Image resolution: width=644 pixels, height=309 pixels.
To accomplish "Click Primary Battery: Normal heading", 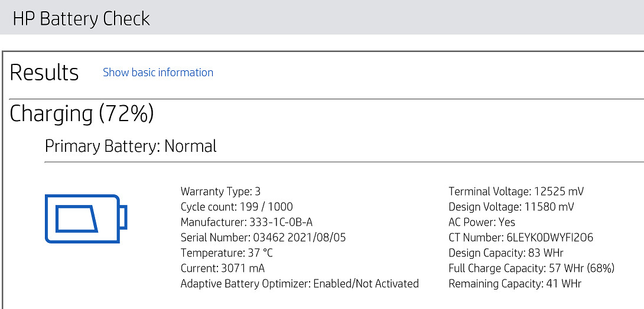I will coord(131,146).
